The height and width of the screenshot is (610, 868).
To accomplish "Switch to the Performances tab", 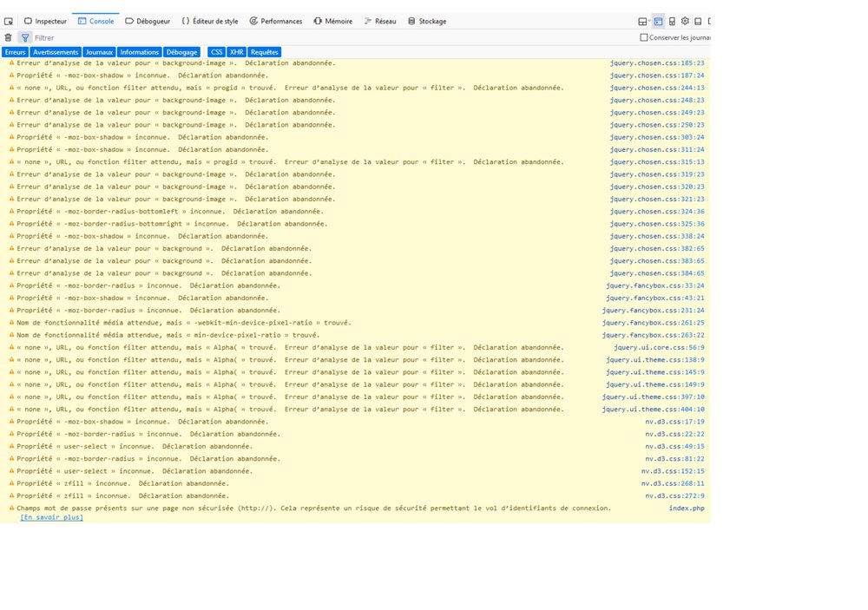I will (x=276, y=21).
